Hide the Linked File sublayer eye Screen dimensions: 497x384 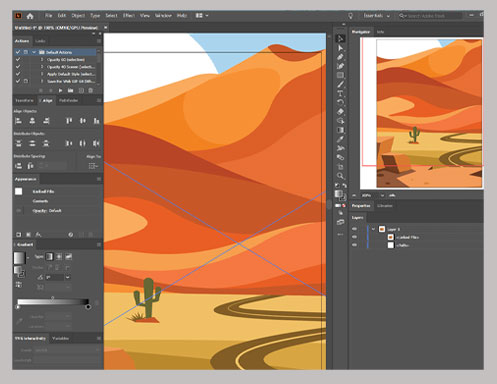click(x=354, y=237)
